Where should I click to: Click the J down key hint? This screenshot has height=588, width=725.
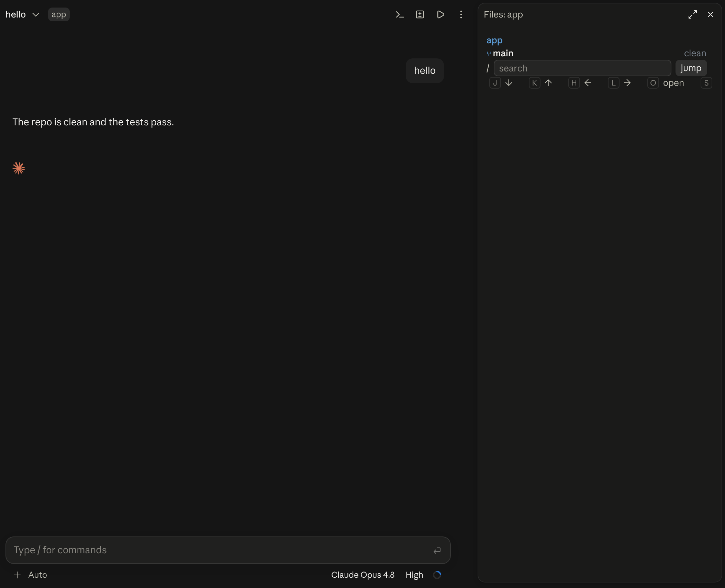point(501,83)
